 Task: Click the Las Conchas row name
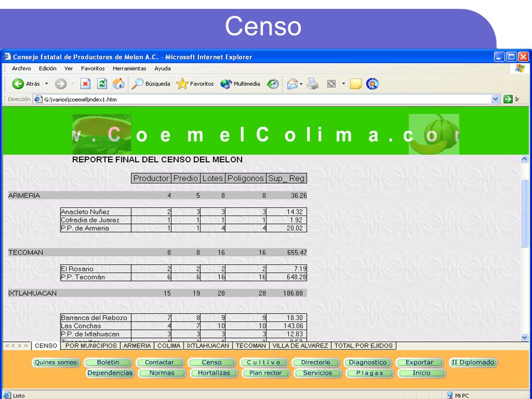[81, 326]
